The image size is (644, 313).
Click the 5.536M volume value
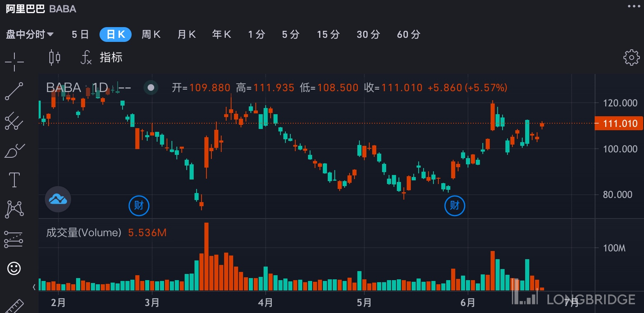[x=147, y=233]
